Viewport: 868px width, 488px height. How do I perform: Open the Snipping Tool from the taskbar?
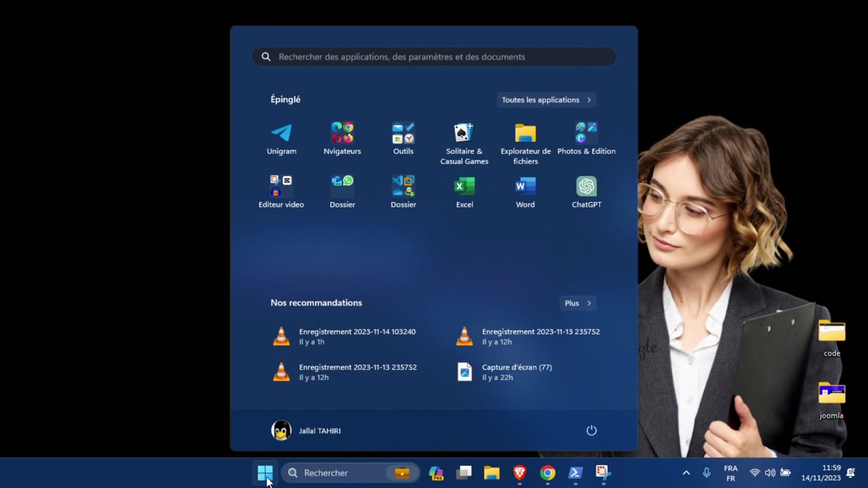pos(603,472)
